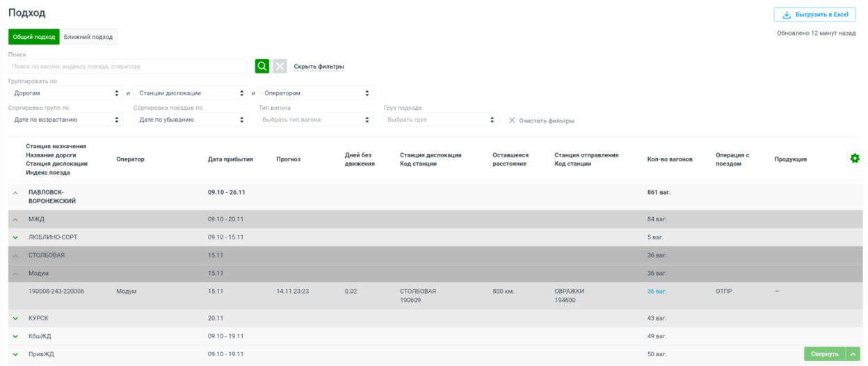Screen dimensions: 868x366
Task: Collapse the ПАВЛОВСК-ВОРОНЕЖСКИЙ group chevron
Action: point(16,192)
